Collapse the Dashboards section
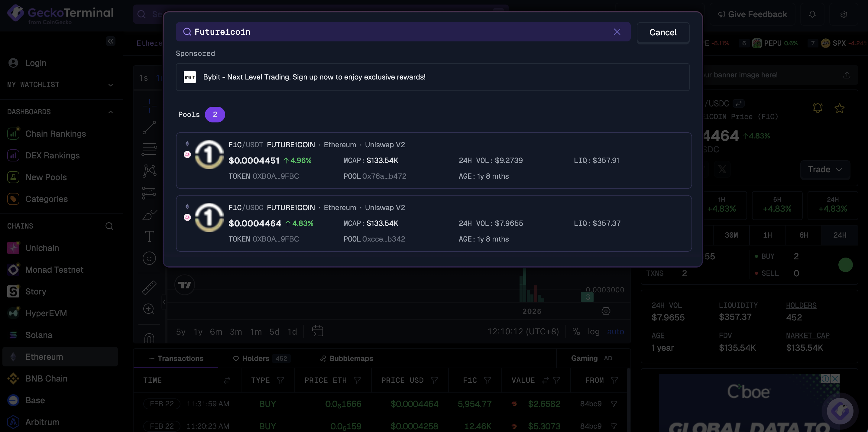This screenshot has width=868, height=432. tap(110, 112)
